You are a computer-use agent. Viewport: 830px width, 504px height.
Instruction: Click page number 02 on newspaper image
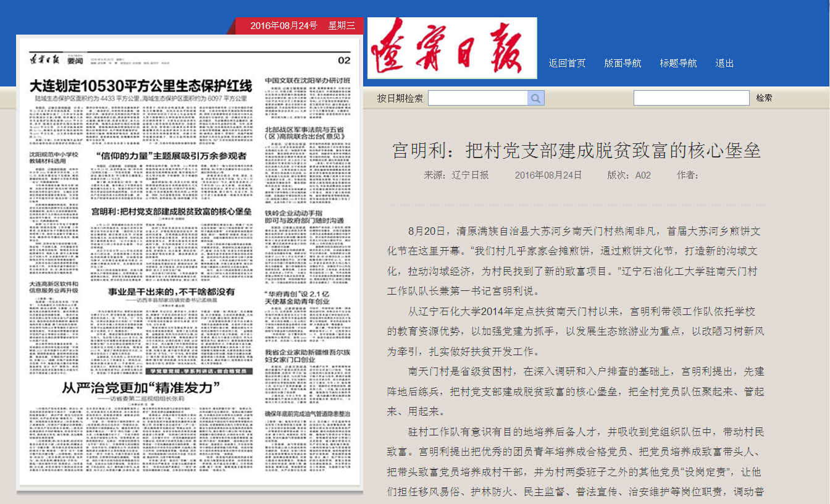[344, 61]
